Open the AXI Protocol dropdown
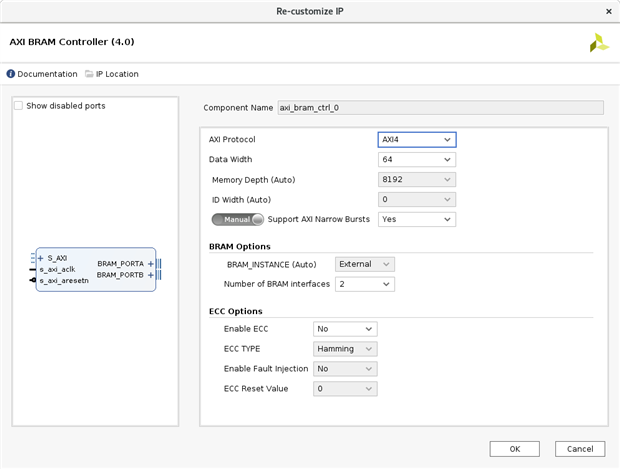Image resolution: width=620 pixels, height=469 pixels. 416,140
